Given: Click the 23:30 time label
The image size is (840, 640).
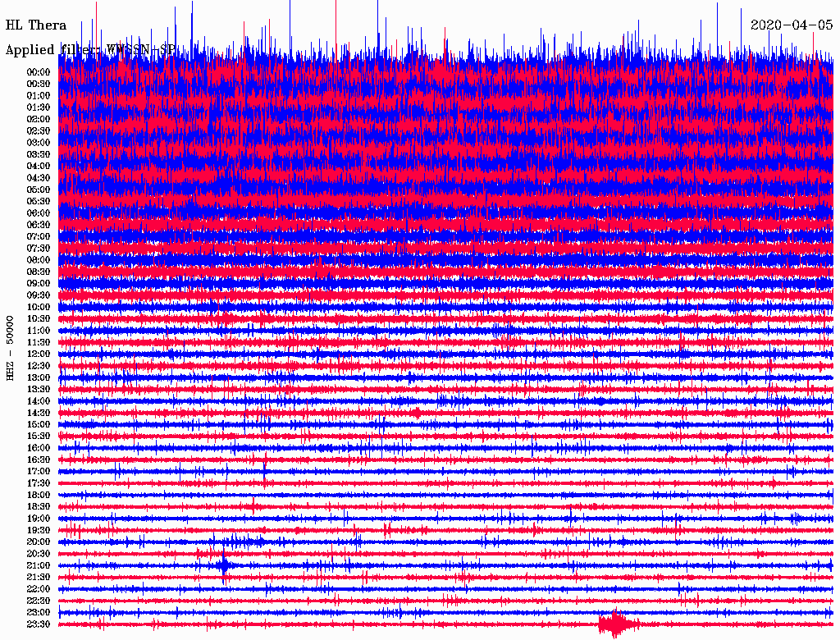Looking at the screenshot, I should (x=39, y=624).
